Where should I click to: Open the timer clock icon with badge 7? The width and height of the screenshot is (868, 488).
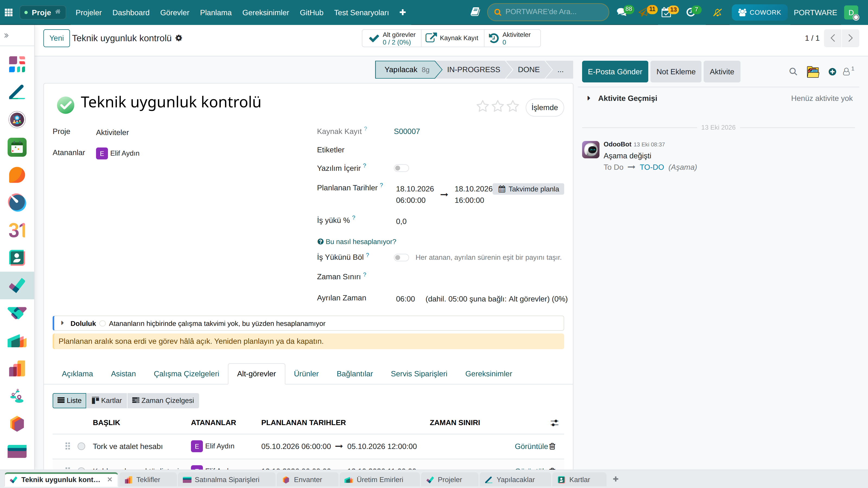point(691,12)
